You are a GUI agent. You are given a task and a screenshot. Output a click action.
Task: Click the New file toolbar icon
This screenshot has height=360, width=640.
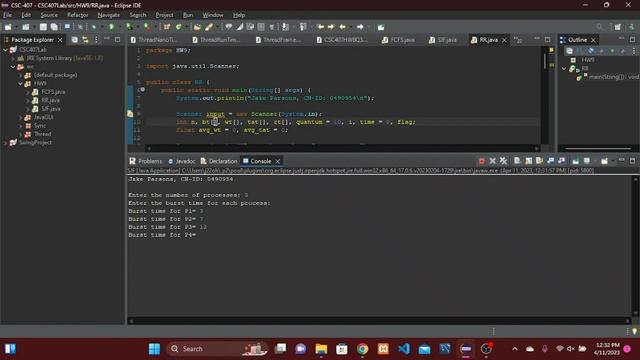coord(8,27)
